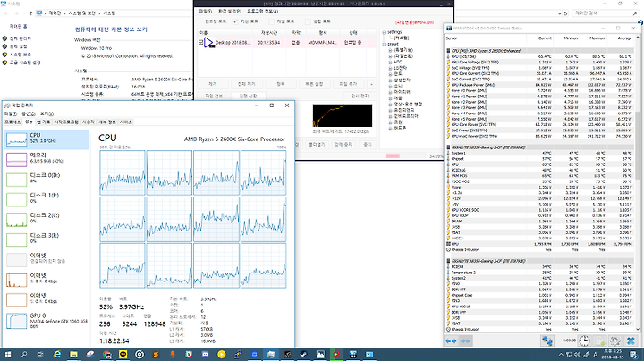The height and width of the screenshot is (361, 644).
Task: Click the small arrow button after 파일 추가
Action: (x=372, y=84)
